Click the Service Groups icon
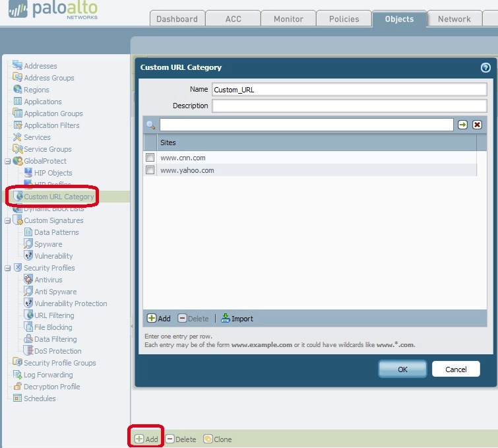Viewport: 498px width, 448px height. click(x=17, y=148)
